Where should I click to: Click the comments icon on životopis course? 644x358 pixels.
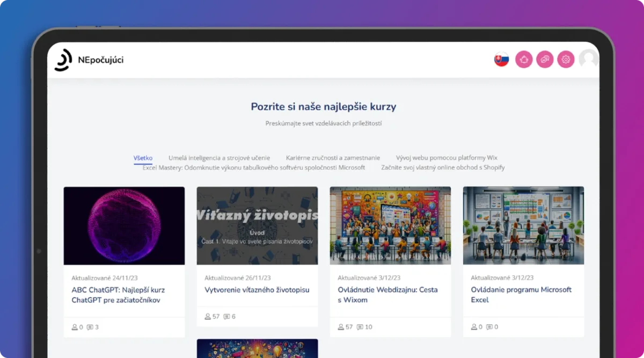(226, 317)
